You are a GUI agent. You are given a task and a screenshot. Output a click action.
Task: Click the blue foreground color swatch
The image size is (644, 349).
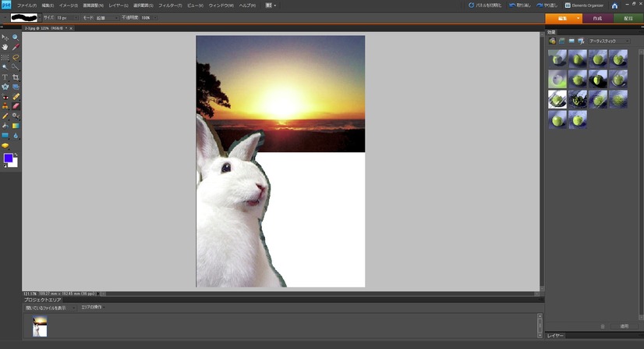[x=9, y=158]
